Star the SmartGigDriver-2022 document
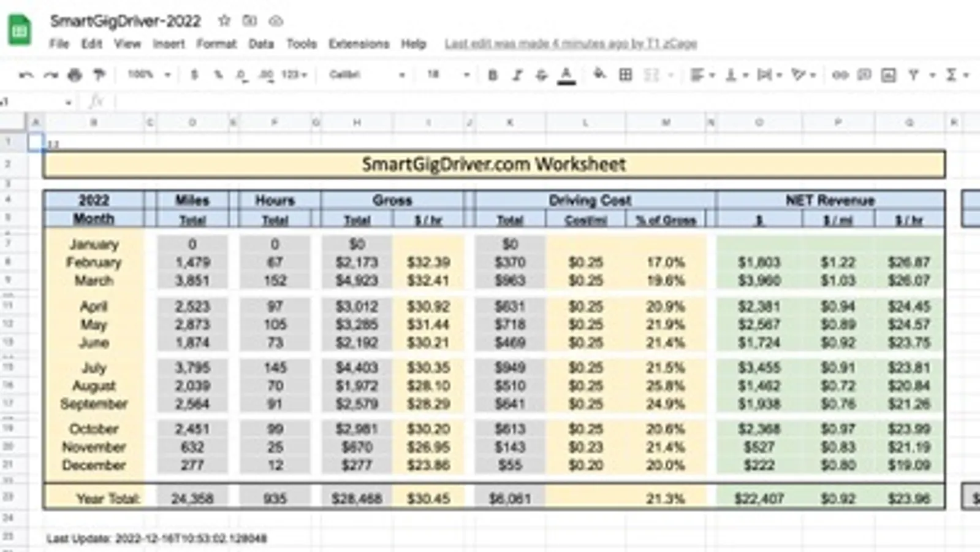The width and height of the screenshot is (980, 552). pyautogui.click(x=224, y=21)
